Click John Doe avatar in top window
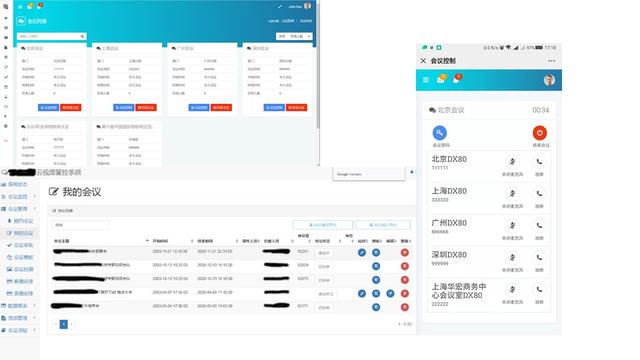 click(x=307, y=6)
